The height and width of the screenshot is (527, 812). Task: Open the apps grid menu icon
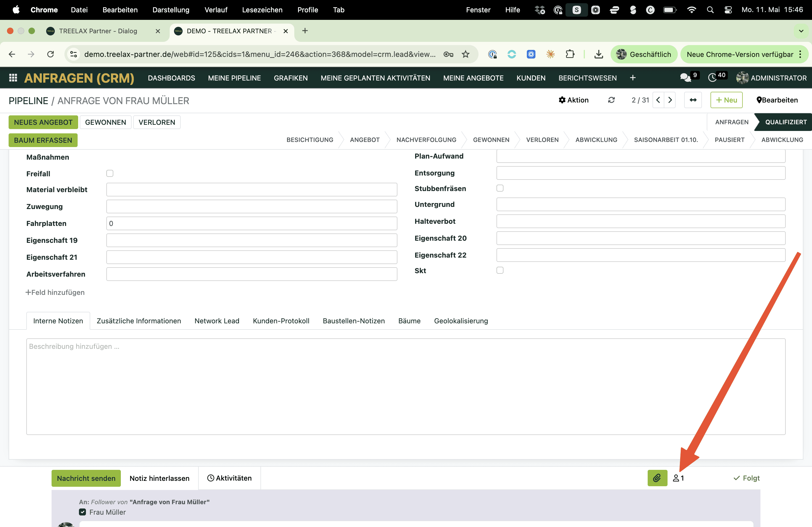[x=13, y=78]
